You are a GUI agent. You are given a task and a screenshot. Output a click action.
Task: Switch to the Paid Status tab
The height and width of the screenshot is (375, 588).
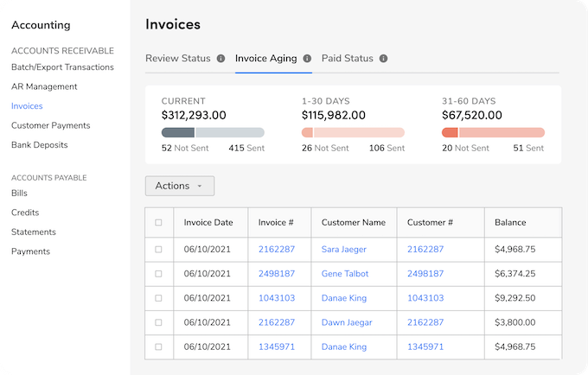pyautogui.click(x=347, y=59)
